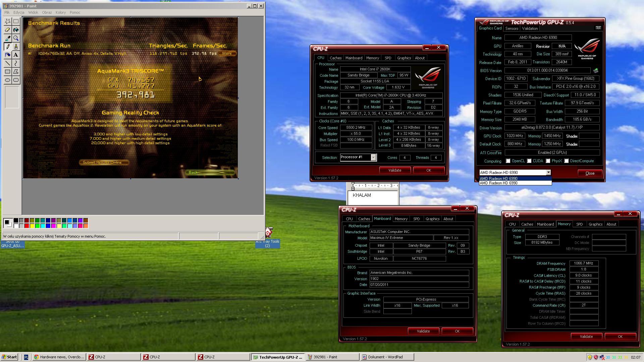Select the Polygon shape tool
The image size is (644, 362).
[16, 72]
